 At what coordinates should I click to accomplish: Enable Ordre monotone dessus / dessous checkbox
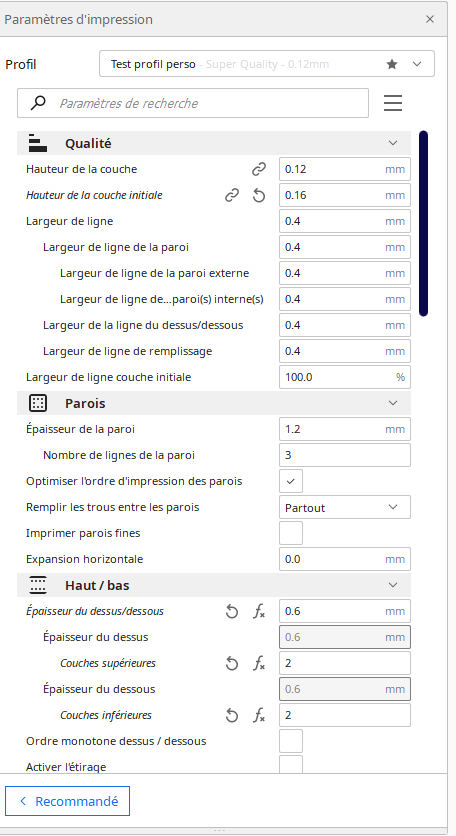291,741
